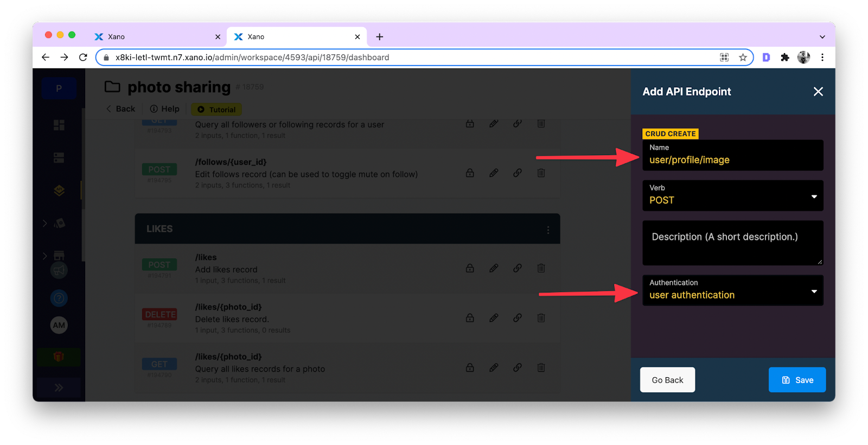868x445 pixels.
Task: Expand the sidebar with the double-chevron icon
Action: point(59,387)
